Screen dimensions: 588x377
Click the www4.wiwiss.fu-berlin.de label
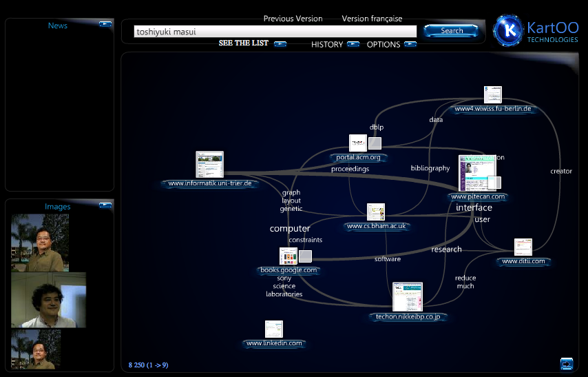point(493,109)
